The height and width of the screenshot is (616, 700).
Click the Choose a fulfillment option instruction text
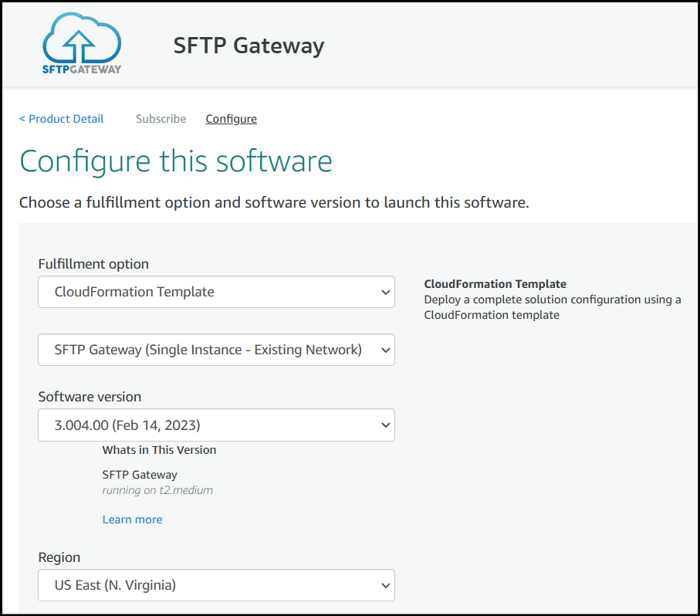tap(274, 203)
